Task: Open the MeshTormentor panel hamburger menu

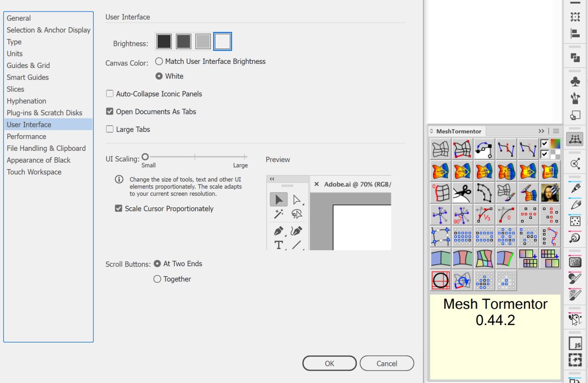Action: click(x=556, y=131)
